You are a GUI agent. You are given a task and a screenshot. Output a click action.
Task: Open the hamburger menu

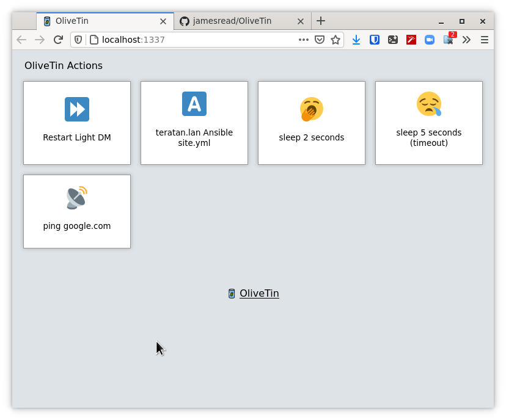484,40
